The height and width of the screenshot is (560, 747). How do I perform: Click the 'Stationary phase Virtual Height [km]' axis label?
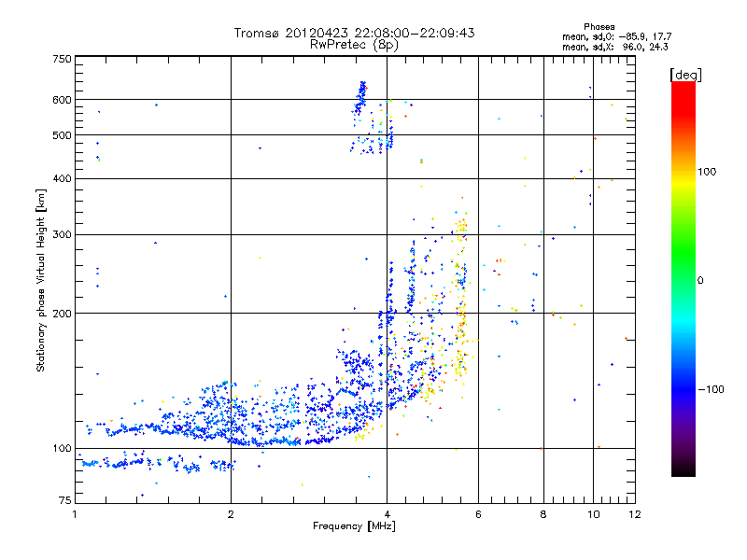pyautogui.click(x=41, y=281)
